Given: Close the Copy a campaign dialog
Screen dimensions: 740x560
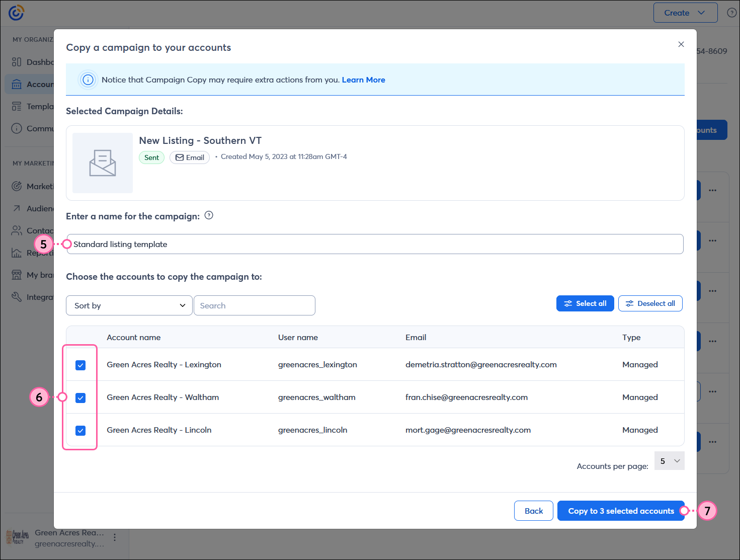Looking at the screenshot, I should 681,44.
